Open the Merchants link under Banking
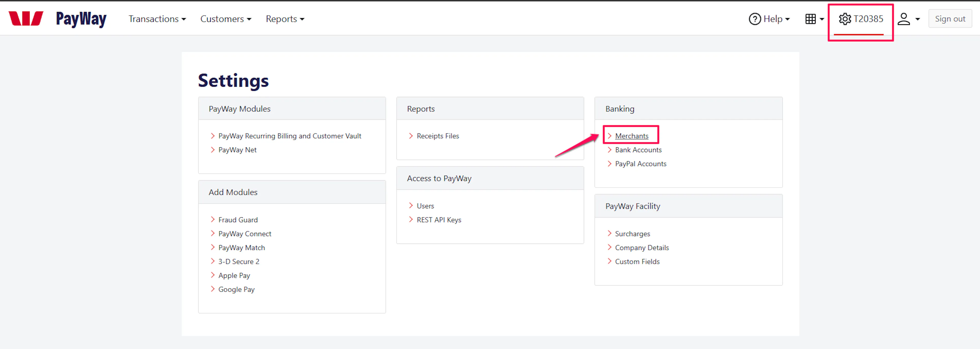This screenshot has height=349, width=980. coord(632,136)
